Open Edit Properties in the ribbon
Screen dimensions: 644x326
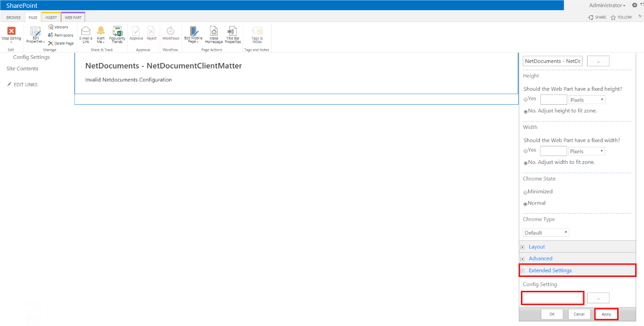36,35
